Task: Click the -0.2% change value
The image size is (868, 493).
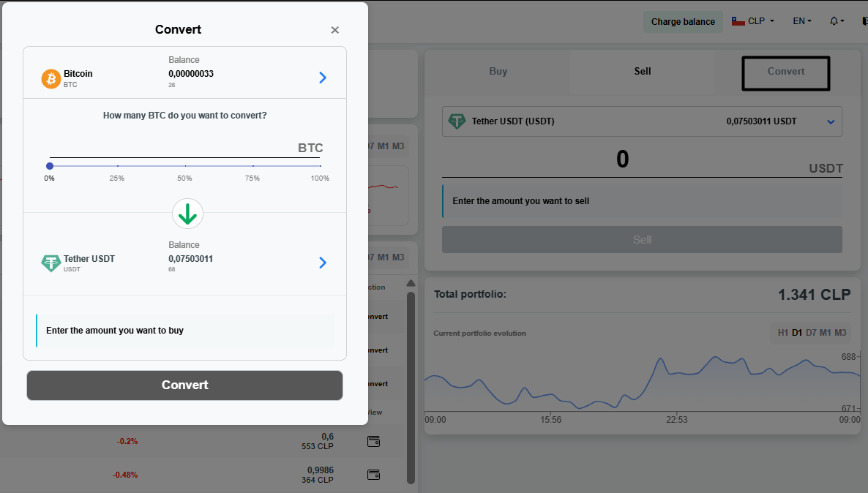Action: click(x=127, y=441)
